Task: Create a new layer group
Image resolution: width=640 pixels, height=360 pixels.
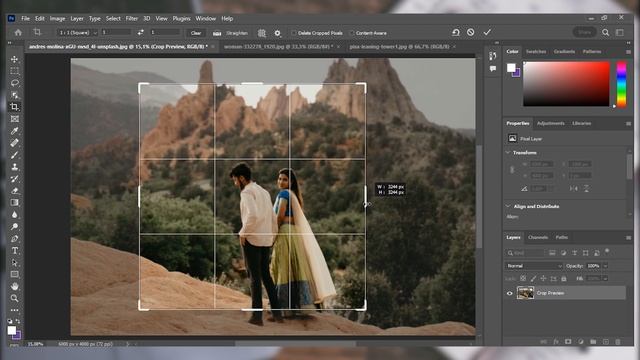Action: click(593, 342)
